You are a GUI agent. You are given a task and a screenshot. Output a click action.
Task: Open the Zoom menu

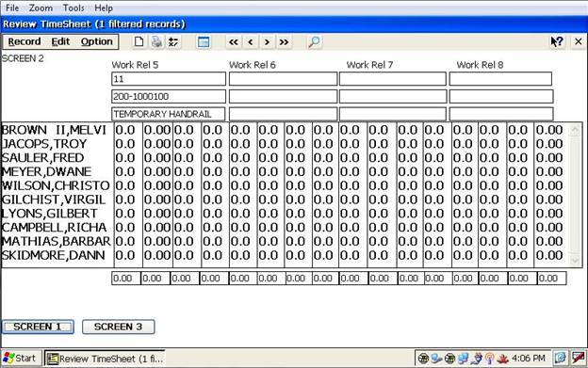tap(41, 8)
